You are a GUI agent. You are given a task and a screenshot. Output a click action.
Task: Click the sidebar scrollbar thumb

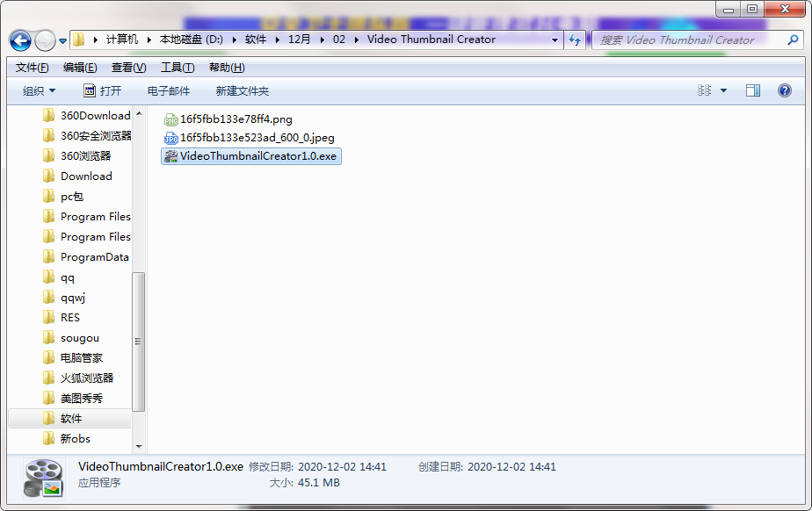(138, 342)
